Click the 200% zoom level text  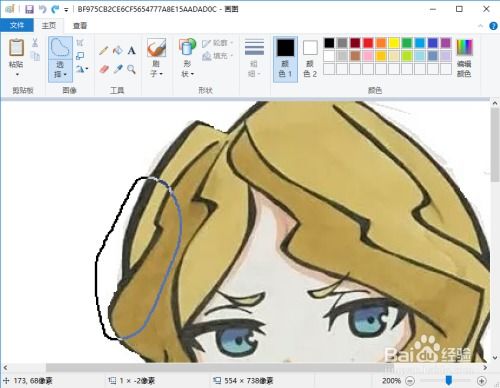[391, 380]
